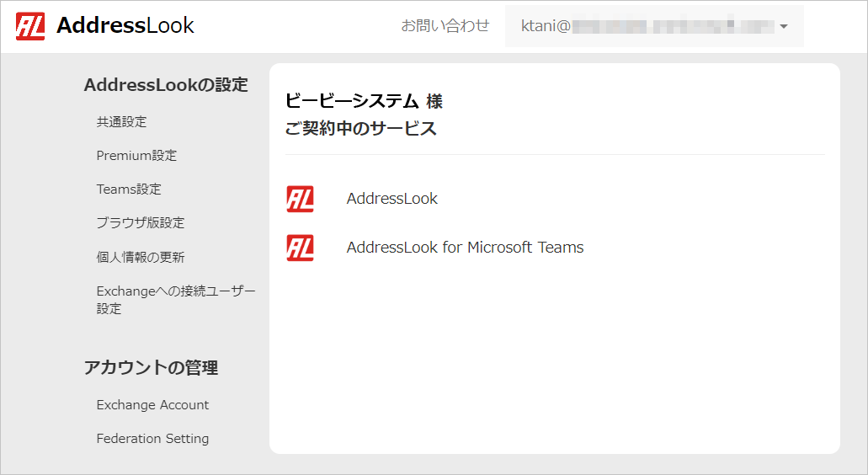Click the AddressLook logo icon in header

pos(30,26)
